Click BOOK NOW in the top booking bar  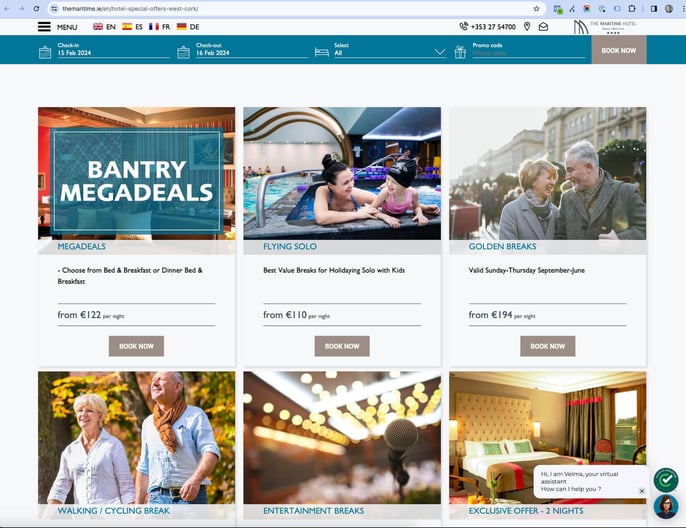click(619, 50)
